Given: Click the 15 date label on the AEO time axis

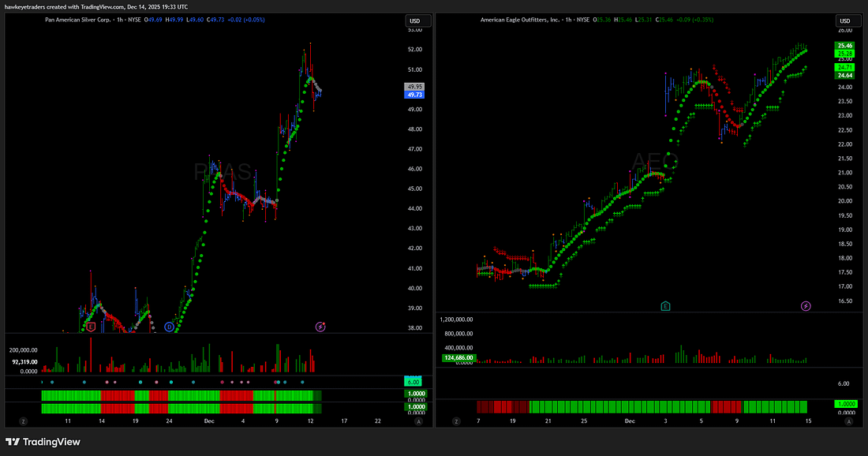Looking at the screenshot, I should 808,421.
